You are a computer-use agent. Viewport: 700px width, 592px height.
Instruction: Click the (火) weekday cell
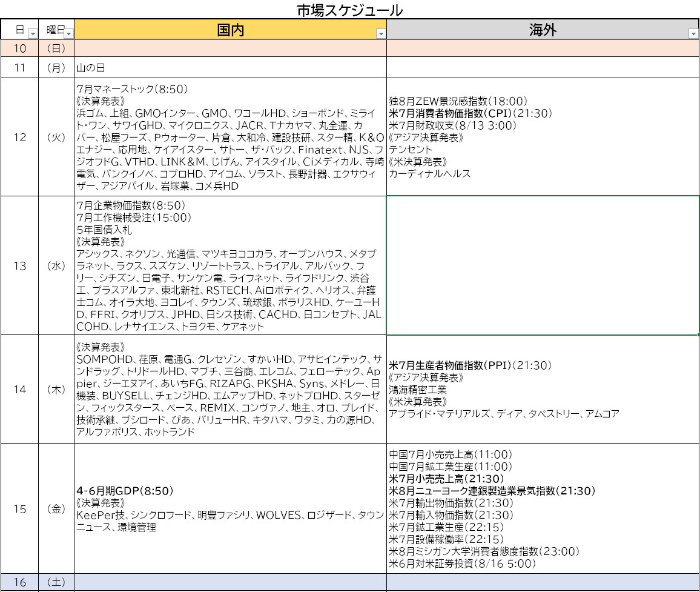coord(56,137)
